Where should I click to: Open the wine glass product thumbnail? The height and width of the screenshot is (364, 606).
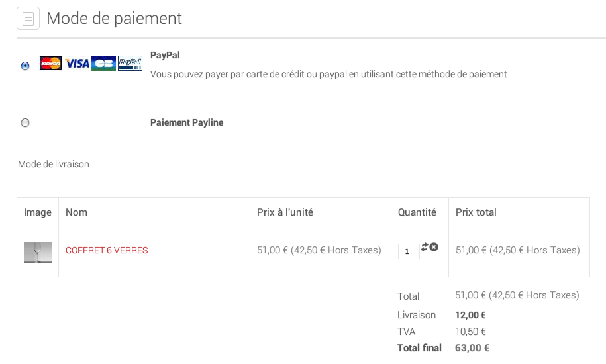point(38,252)
